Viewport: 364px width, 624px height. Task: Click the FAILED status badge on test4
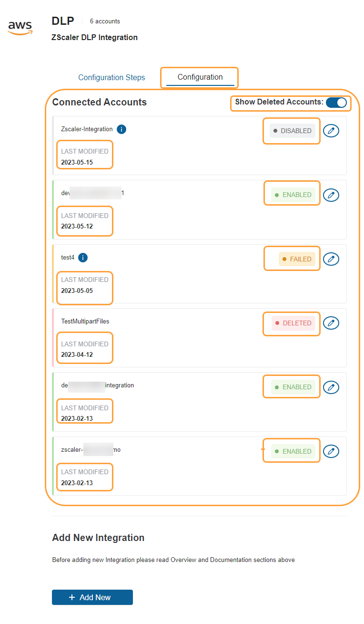point(297,259)
